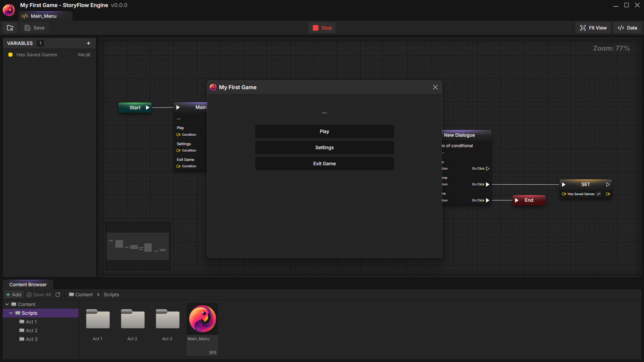This screenshot has width=644, height=362.
Task: Toggle the FALSE value of Has Saved Games
Action: click(84, 55)
